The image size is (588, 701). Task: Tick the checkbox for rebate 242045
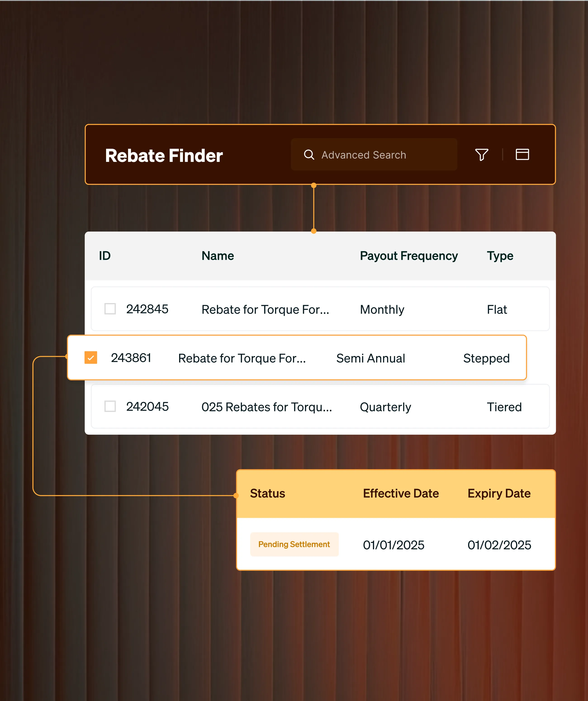pos(110,406)
